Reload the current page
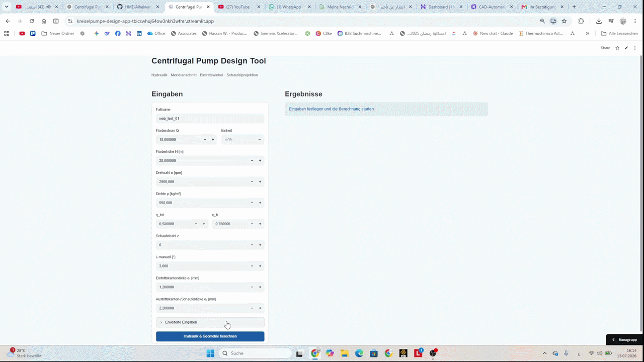The image size is (644, 362). (32, 21)
